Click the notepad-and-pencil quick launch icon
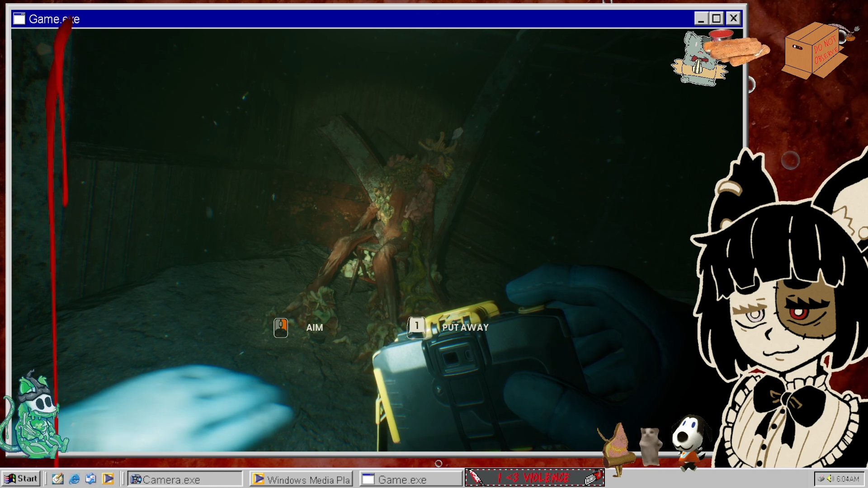 [57, 479]
